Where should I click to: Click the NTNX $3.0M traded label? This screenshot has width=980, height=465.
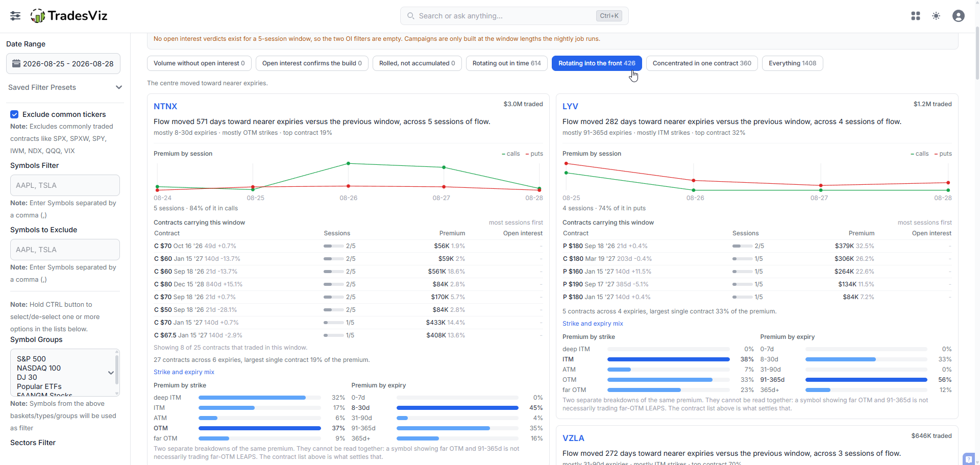[x=523, y=104]
